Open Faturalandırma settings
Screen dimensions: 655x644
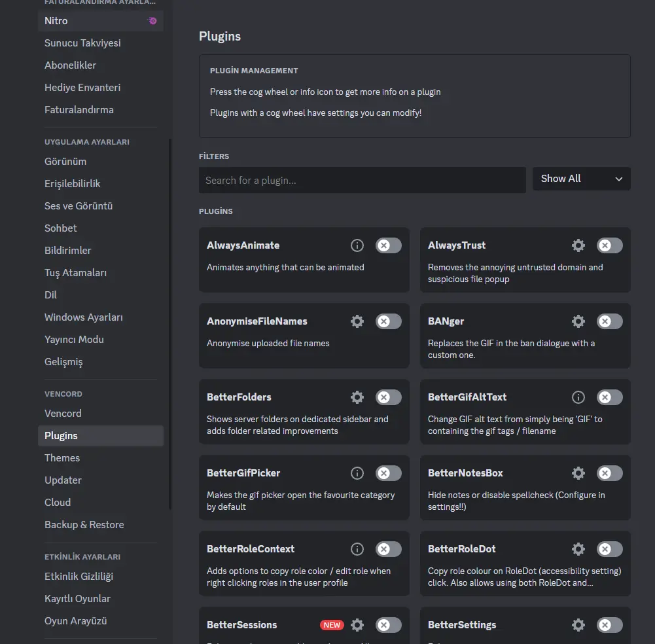pyautogui.click(x=100, y=110)
